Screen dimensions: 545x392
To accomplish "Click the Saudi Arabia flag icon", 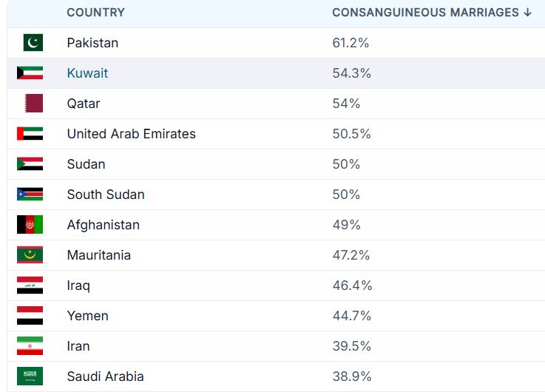I will 30,376.
